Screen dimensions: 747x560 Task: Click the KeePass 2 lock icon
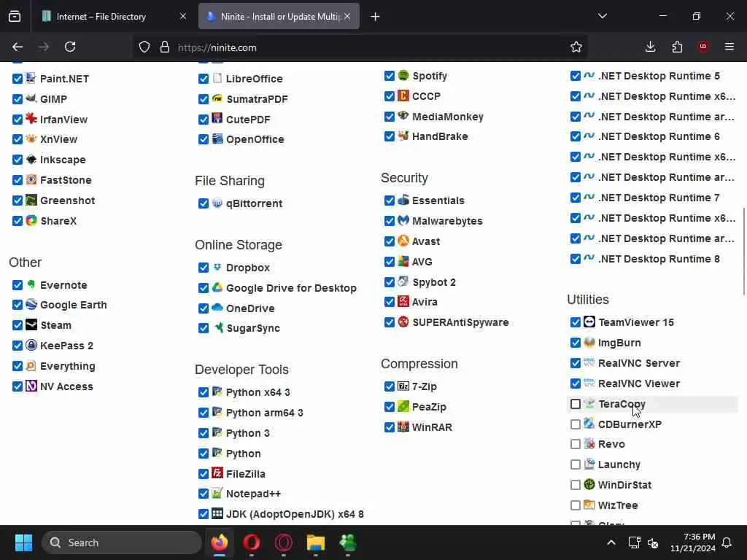(x=31, y=345)
